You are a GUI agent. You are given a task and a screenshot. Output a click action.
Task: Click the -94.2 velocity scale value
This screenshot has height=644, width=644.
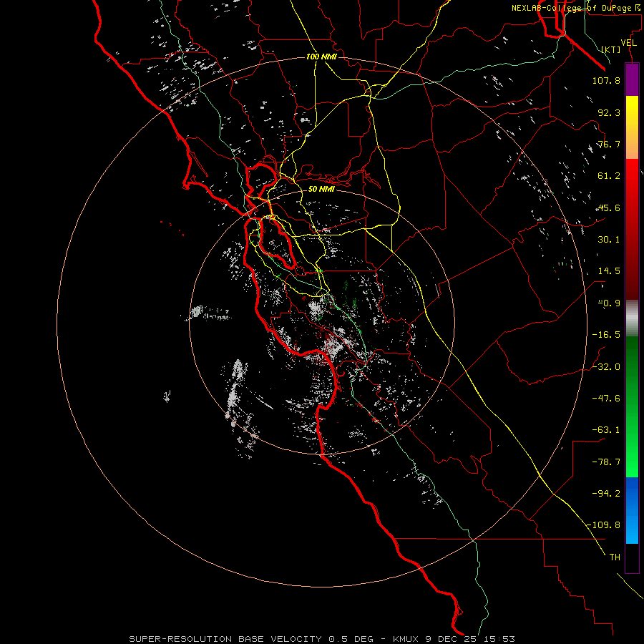[x=606, y=494]
